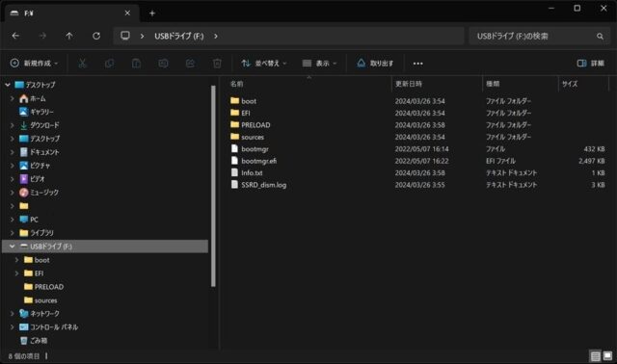Screen dimensions: 617x364
Task: Open the 並べ替え (Sort) dropdown
Action: (x=263, y=64)
